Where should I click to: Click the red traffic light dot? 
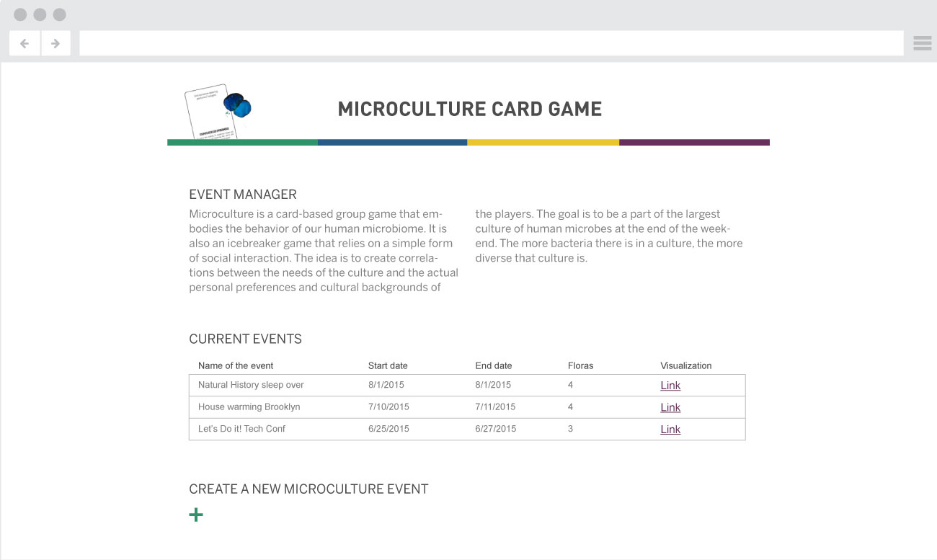21,13
